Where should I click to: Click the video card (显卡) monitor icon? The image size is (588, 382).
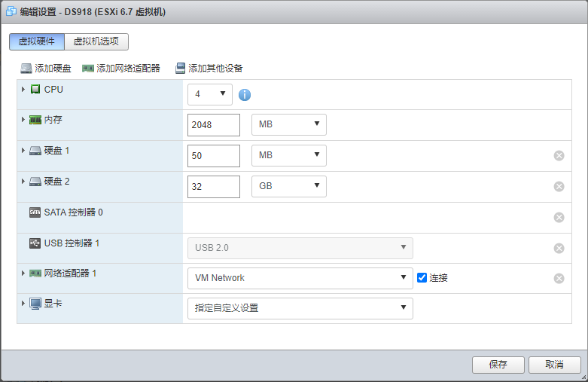(35, 304)
